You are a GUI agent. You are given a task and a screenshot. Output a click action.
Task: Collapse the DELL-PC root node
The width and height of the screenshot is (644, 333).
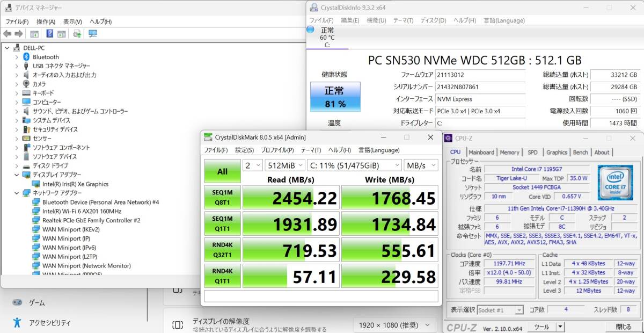pos(6,48)
